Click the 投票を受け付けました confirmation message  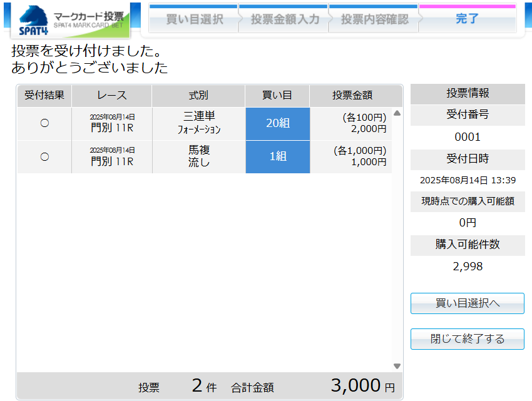click(x=87, y=51)
